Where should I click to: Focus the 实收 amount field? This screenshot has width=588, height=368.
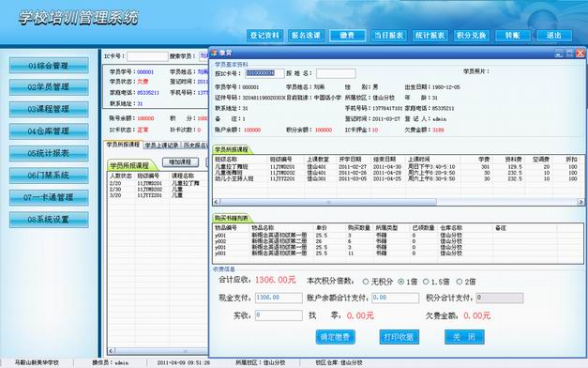(x=279, y=315)
